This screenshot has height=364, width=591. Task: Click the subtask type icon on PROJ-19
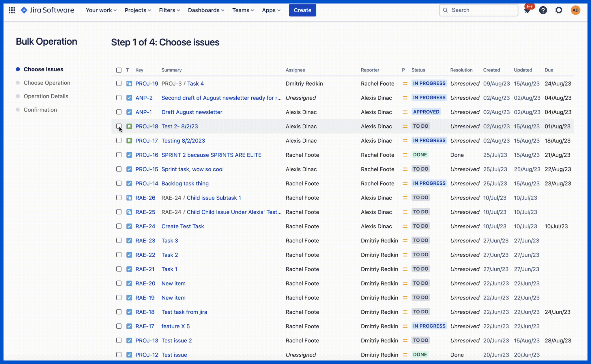coord(129,83)
